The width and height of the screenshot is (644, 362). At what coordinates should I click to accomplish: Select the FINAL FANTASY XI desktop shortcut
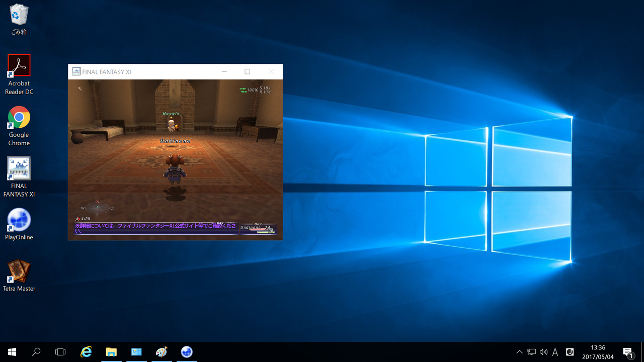point(19,177)
